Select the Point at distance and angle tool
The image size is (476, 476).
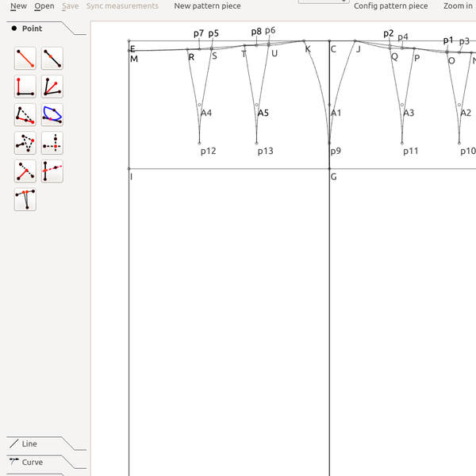(25, 59)
